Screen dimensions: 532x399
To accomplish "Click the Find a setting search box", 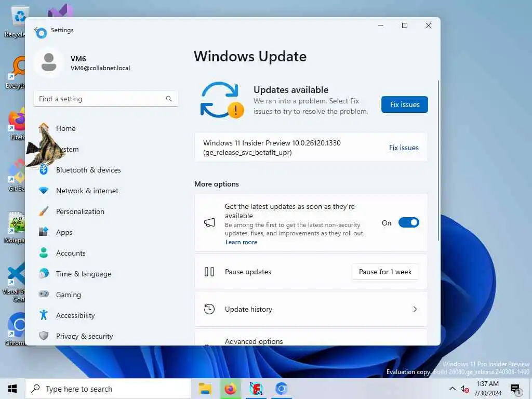I will pos(105,99).
